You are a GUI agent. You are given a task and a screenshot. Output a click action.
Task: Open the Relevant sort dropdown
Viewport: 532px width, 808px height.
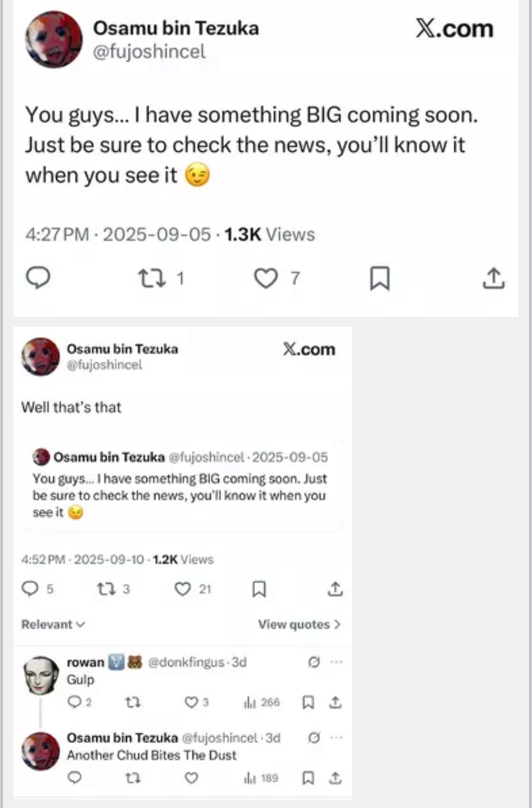click(53, 624)
